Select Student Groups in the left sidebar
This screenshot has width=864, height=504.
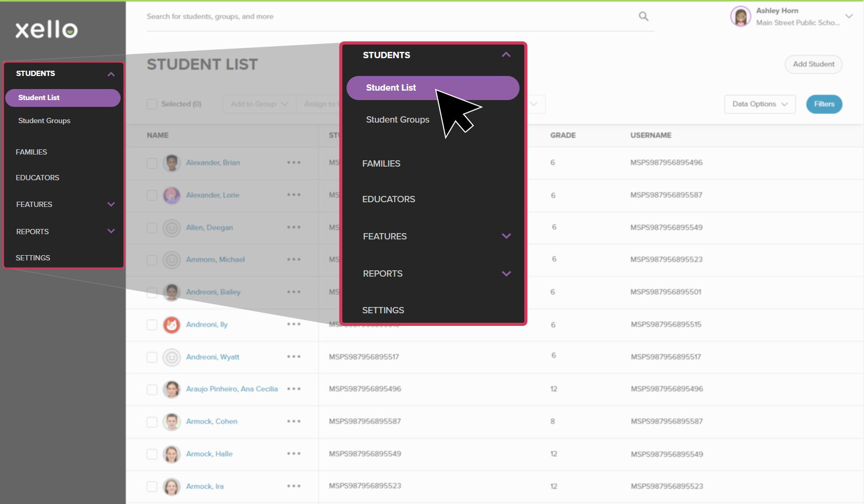(44, 120)
